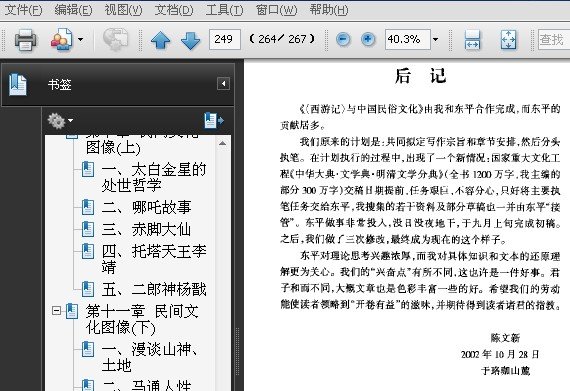Click the signature line 于珞珈山麓
Screen dimensions: 570x391
pos(505,371)
